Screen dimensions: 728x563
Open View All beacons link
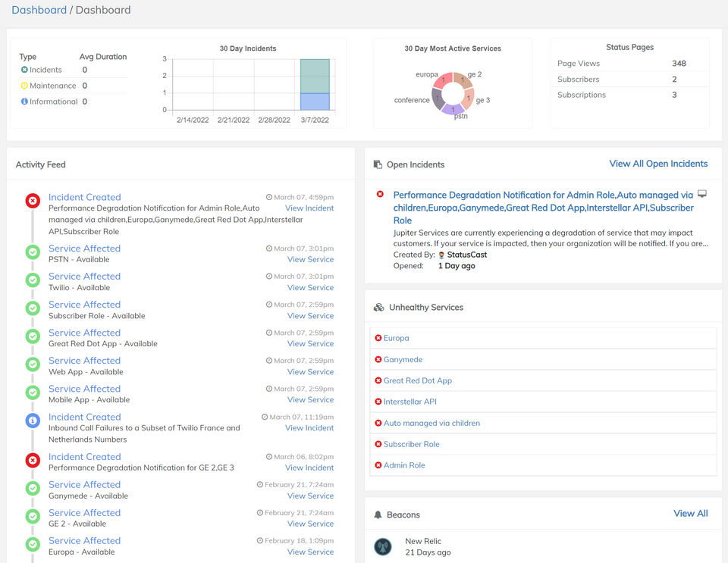[690, 514]
